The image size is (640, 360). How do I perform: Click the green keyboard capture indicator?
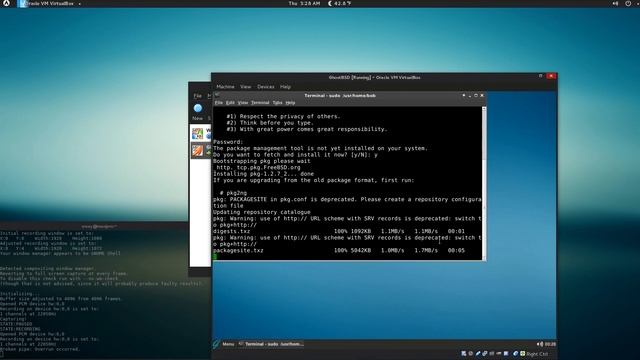pos(522,353)
